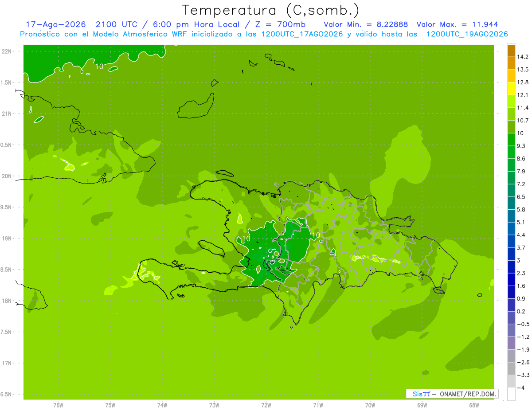Pick the yellow swatch between 12.1 and 12.8
The width and height of the screenshot is (532, 411).
[x=511, y=89]
